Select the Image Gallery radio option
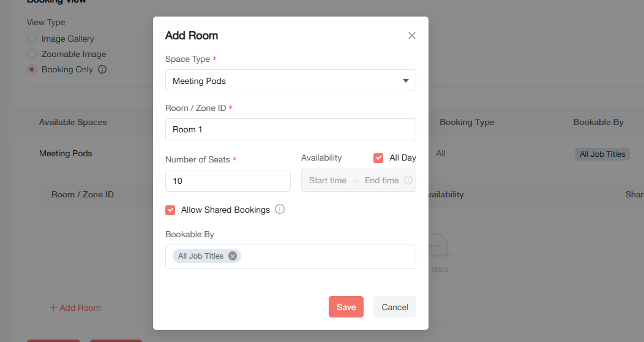Screen dimensions: 644x342 [x=32, y=39]
